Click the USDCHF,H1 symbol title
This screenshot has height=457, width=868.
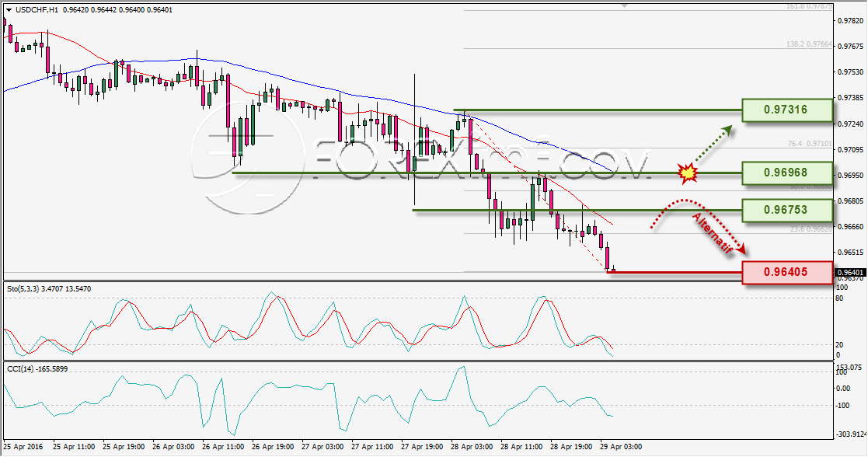pyautogui.click(x=37, y=10)
